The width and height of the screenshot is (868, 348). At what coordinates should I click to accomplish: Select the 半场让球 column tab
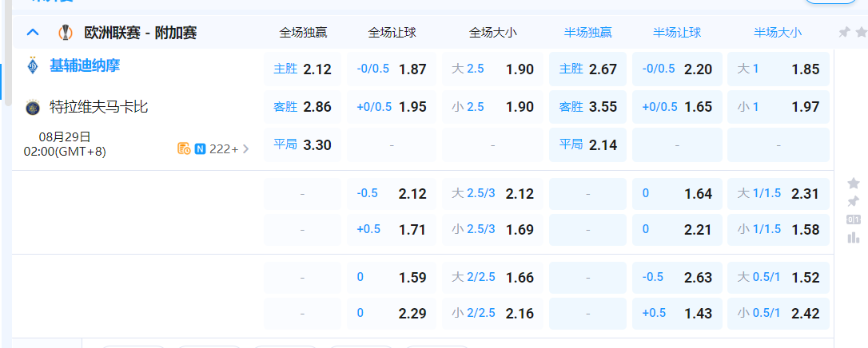click(x=677, y=33)
